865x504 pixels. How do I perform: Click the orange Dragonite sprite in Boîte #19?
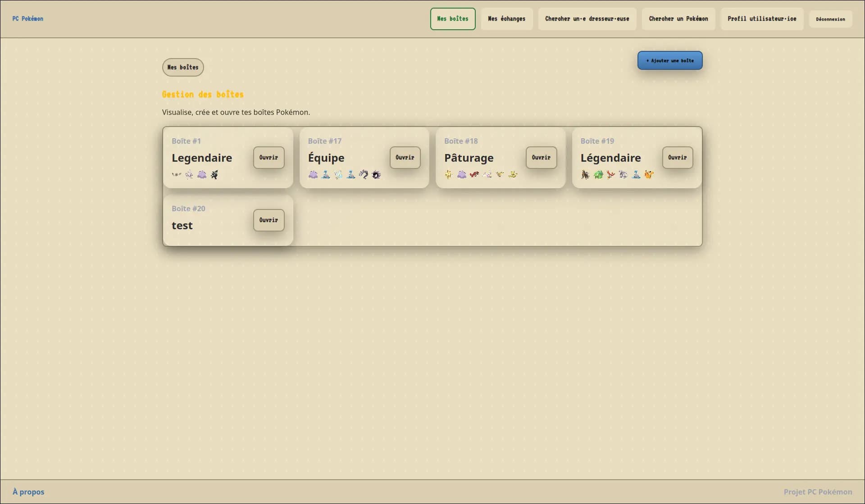click(649, 175)
